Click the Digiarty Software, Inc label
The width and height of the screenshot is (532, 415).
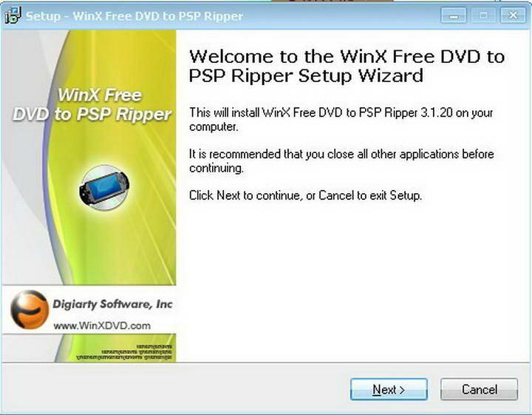112,304
